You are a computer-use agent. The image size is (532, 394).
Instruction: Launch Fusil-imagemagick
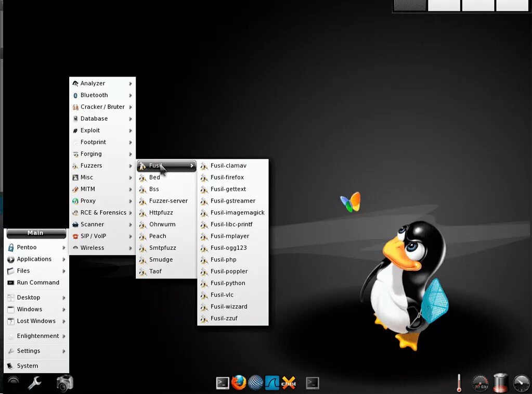(x=233, y=213)
